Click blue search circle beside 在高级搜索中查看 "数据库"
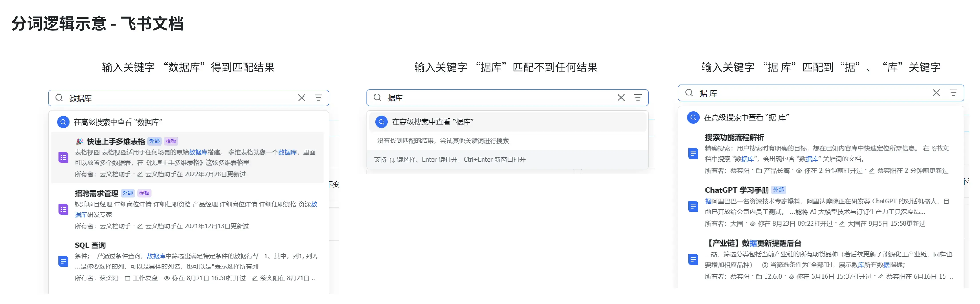The width and height of the screenshot is (980, 304). click(x=63, y=122)
